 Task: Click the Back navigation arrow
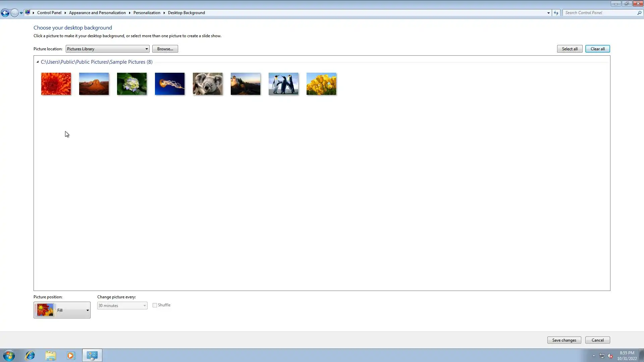(x=5, y=13)
